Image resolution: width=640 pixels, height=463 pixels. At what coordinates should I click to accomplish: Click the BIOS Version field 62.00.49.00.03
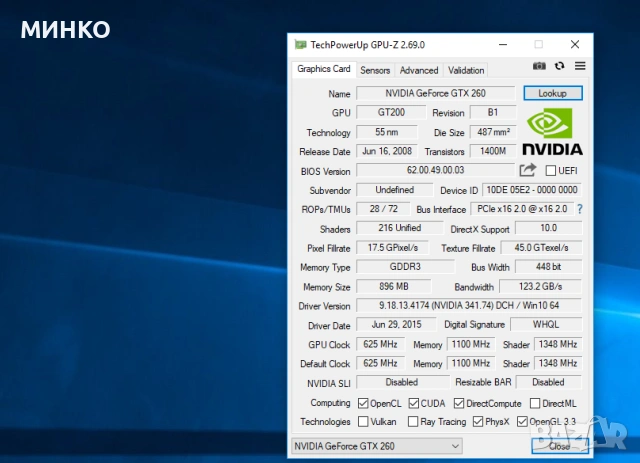pos(436,170)
